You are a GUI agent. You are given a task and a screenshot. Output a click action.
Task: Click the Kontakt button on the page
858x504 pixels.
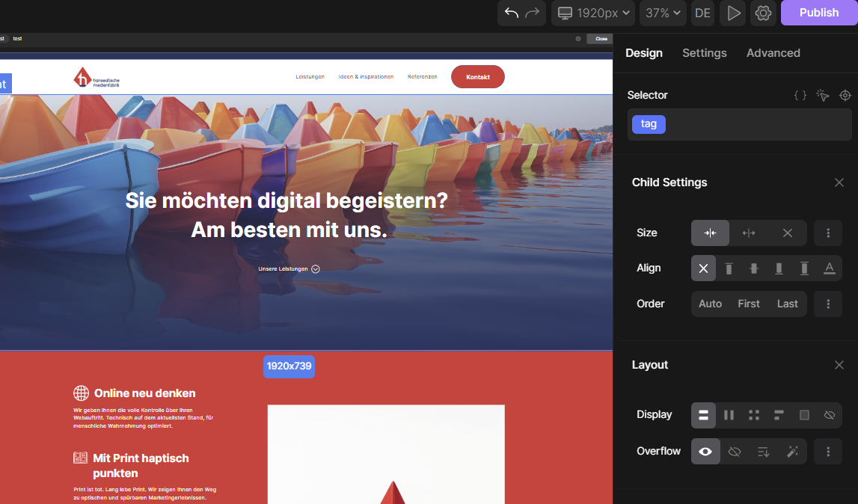[x=478, y=77]
